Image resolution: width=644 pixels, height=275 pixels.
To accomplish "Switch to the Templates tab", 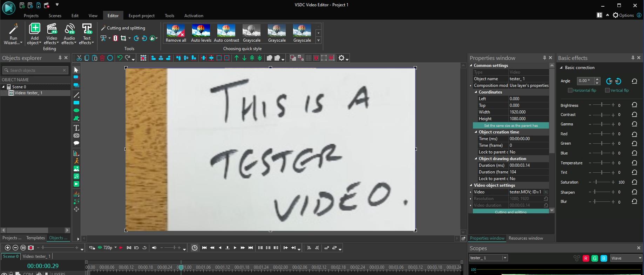I will (36, 238).
